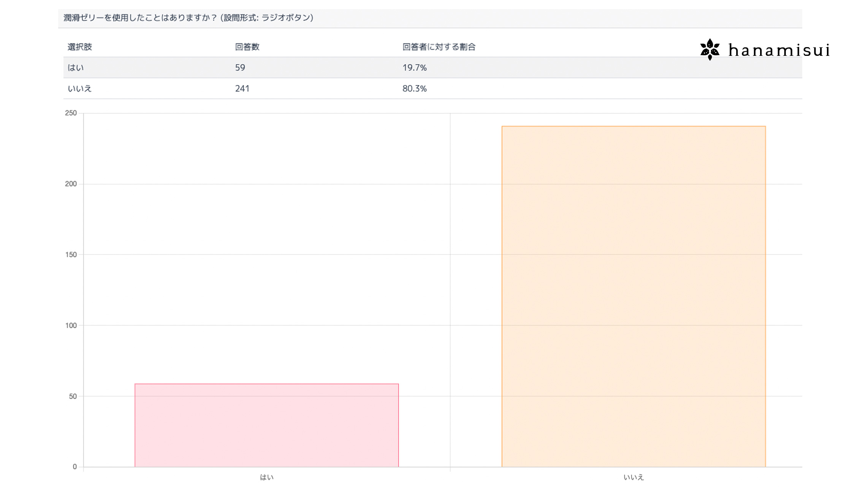Screen dimensions: 868x493
Task: Click the count value 59
Action: point(240,68)
